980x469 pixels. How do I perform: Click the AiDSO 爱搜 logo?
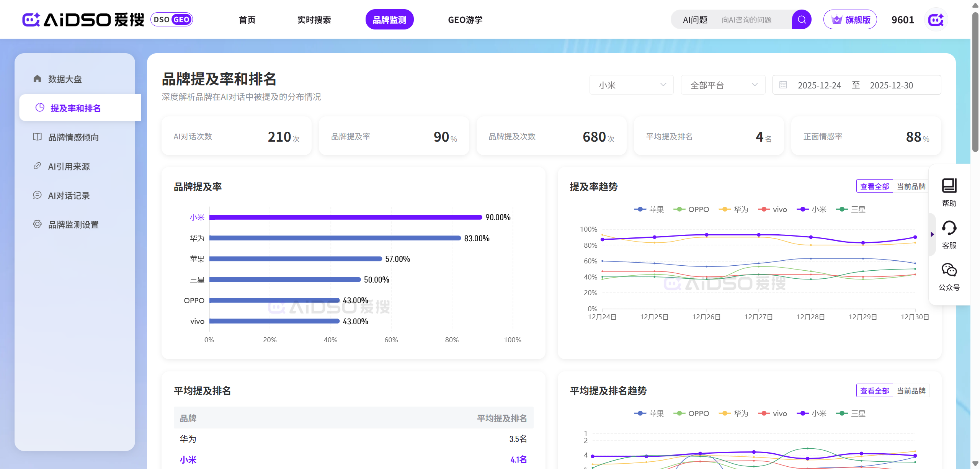tap(83, 20)
